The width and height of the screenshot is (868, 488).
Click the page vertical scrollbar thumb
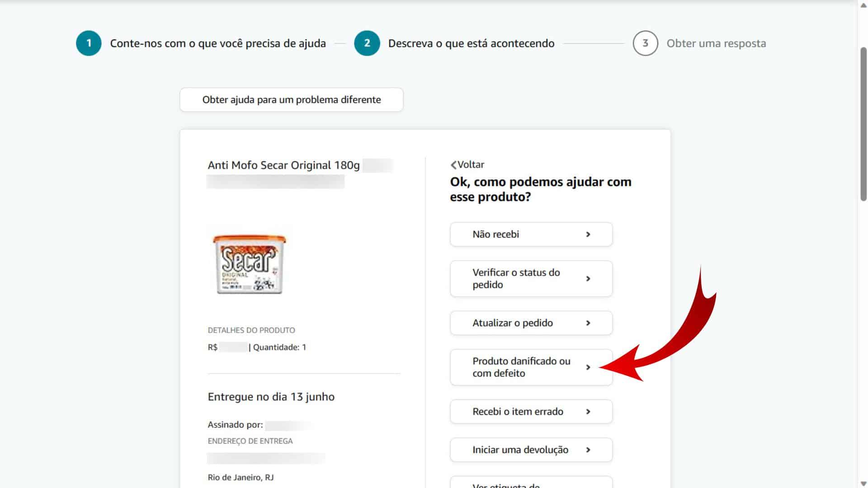[x=863, y=124]
